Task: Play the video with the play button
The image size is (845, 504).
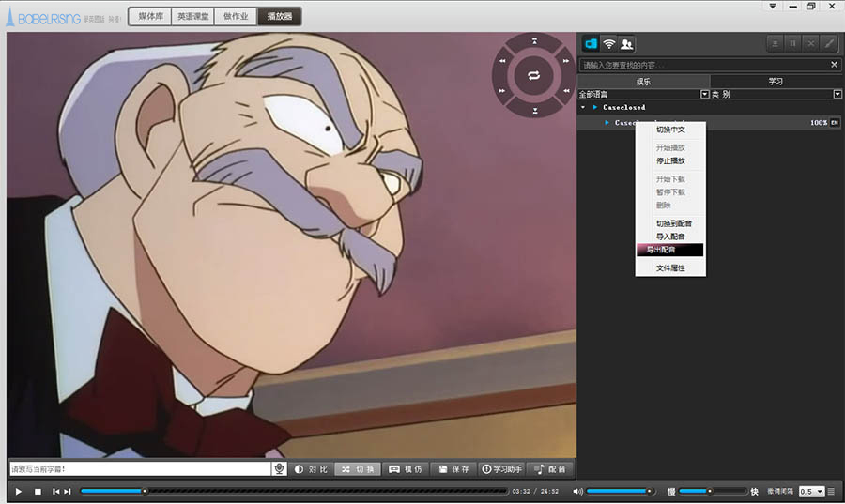Action: click(19, 491)
